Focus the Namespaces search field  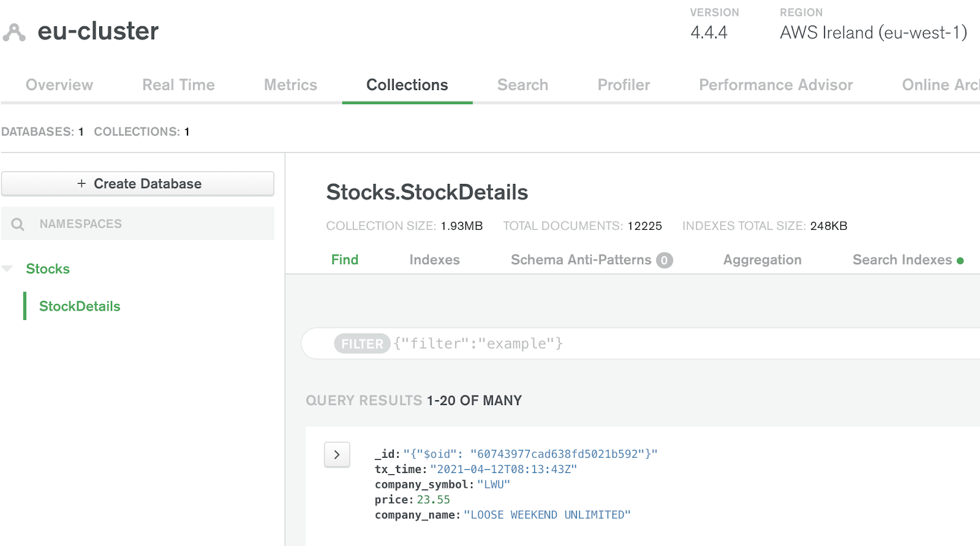[x=147, y=224]
